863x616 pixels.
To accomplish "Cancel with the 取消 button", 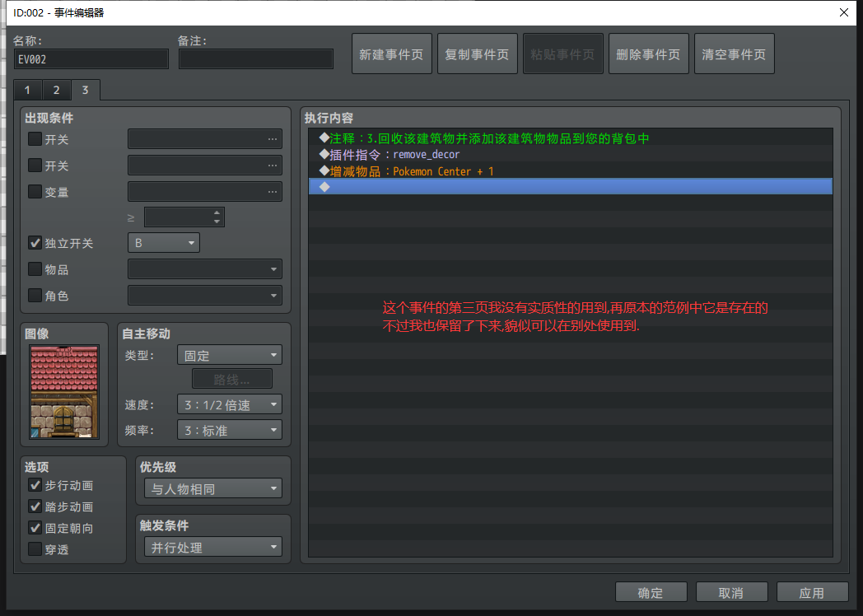I will pyautogui.click(x=731, y=593).
